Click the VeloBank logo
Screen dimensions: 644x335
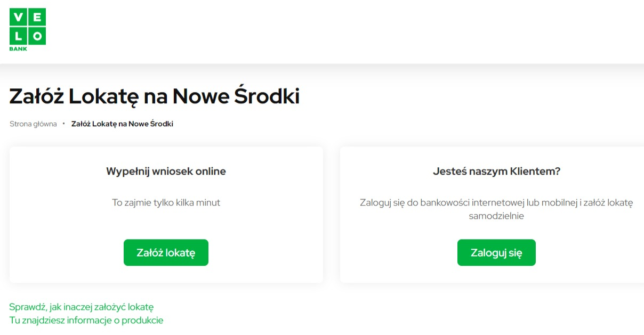28,30
